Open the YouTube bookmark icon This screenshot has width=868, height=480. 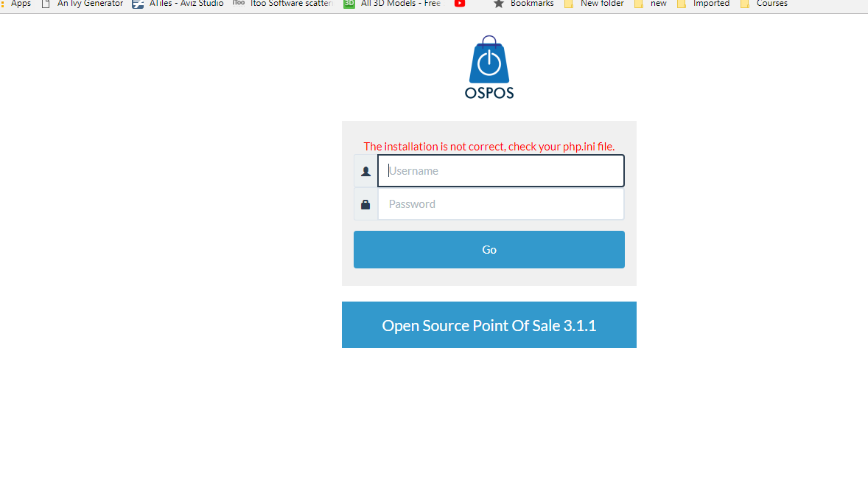460,4
